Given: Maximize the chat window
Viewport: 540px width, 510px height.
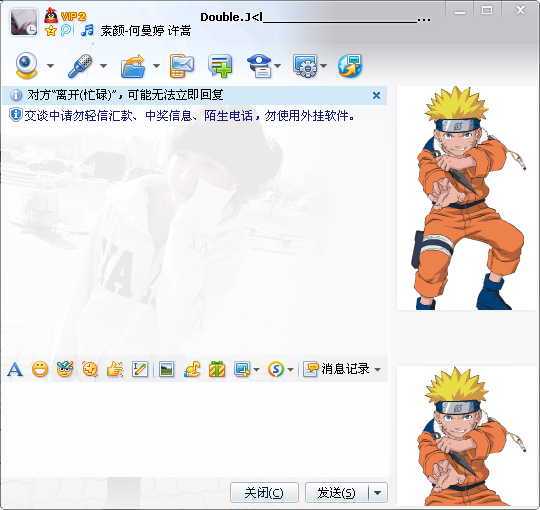Looking at the screenshot, I should [487, 11].
